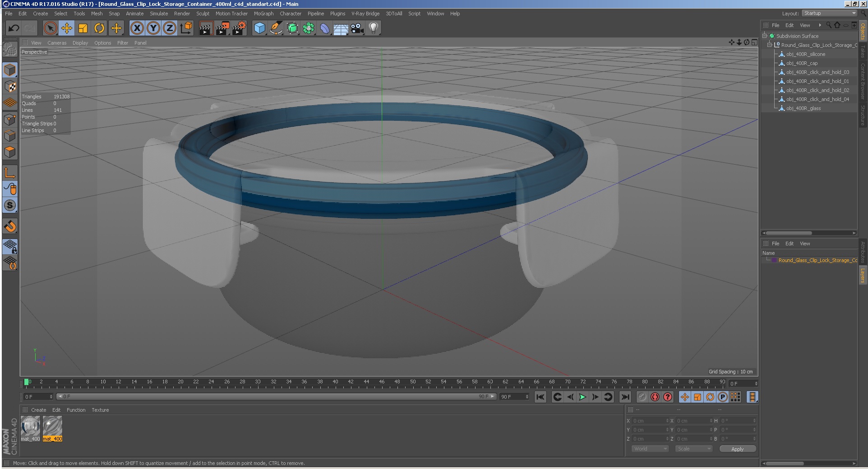868x469 pixels.
Task: Toggle Position keyframe recording button
Action: [685, 397]
